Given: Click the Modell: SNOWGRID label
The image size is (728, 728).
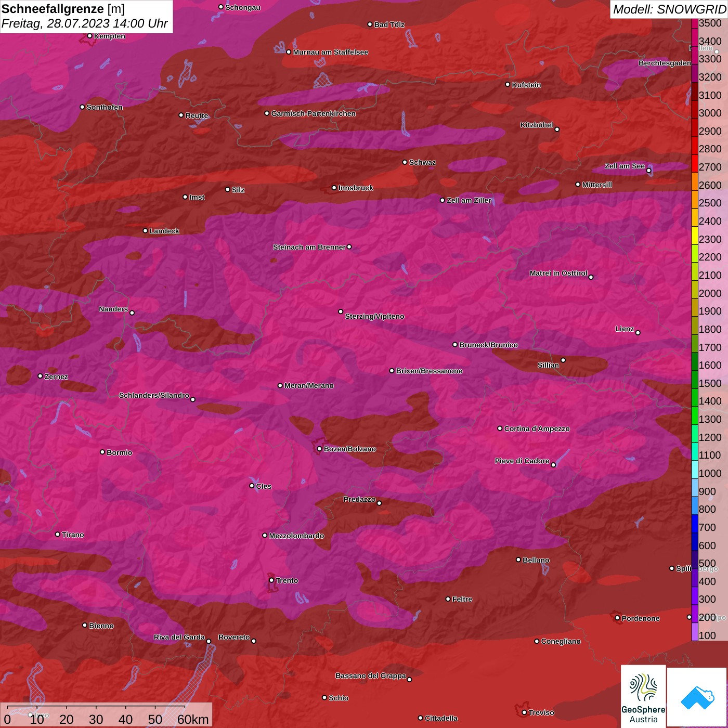Looking at the screenshot, I should (669, 9).
